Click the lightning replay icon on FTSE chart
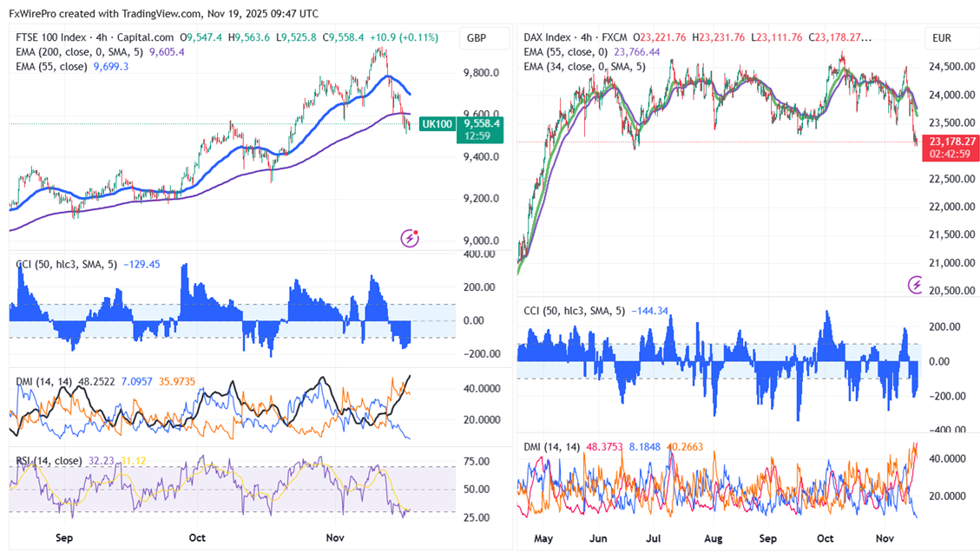 410,238
